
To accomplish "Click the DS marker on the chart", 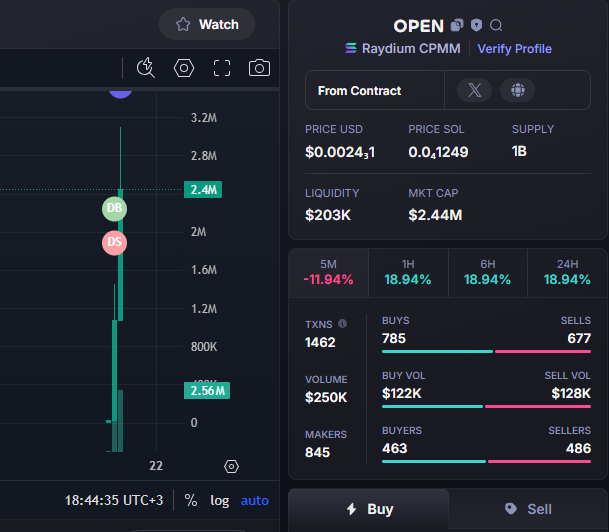I will click(114, 243).
